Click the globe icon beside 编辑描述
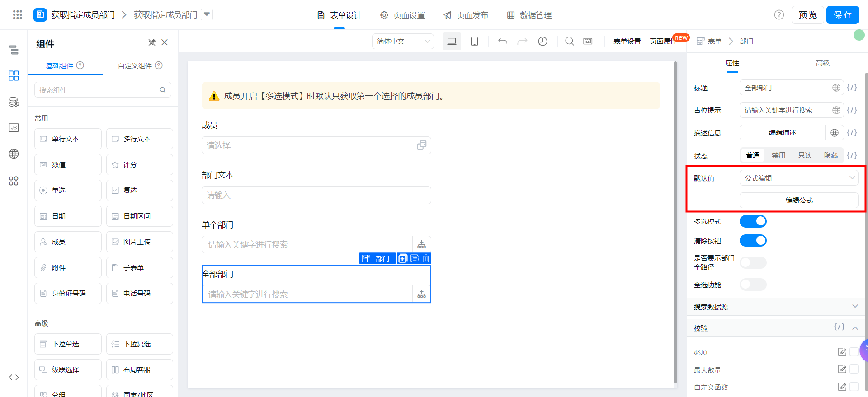This screenshot has height=397, width=868. [835, 132]
